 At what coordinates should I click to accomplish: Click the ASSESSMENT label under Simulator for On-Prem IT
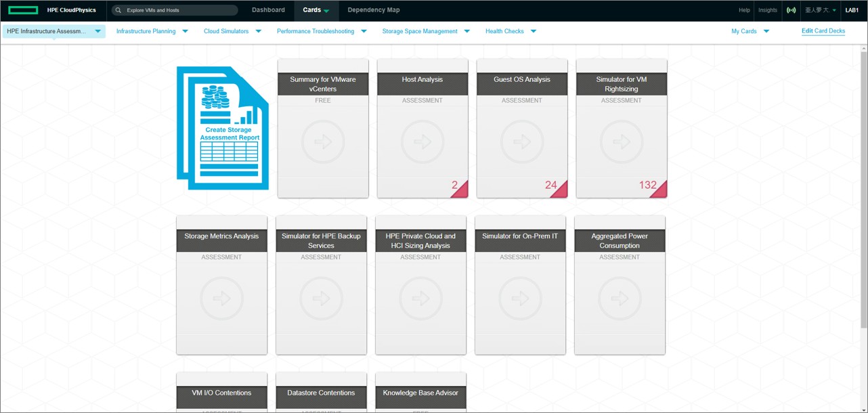521,257
